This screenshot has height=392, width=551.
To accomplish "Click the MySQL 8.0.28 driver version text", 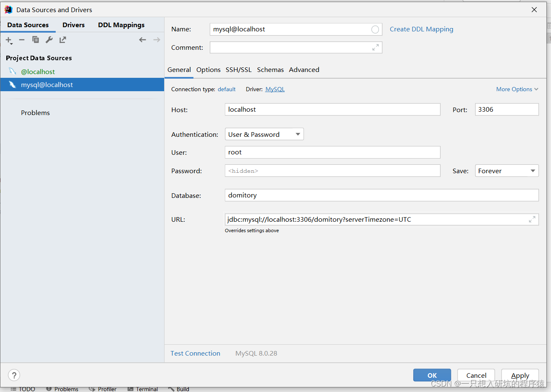I will point(256,354).
